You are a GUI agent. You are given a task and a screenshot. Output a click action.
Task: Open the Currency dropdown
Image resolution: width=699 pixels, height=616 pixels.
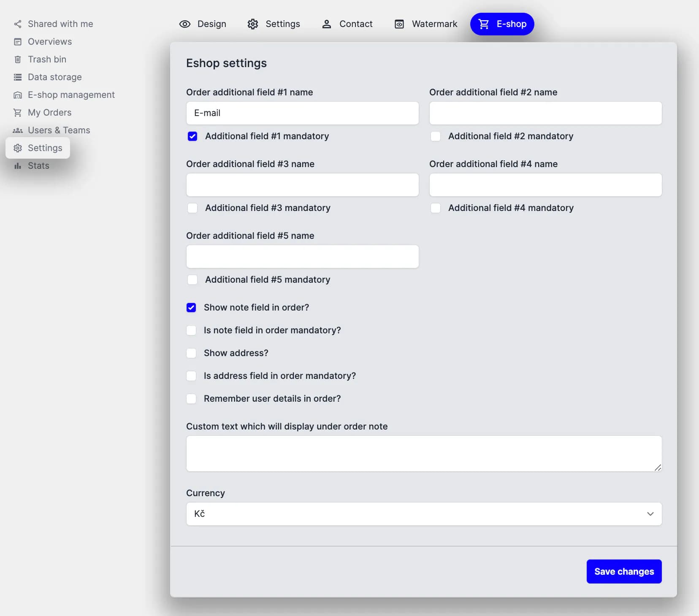tap(423, 514)
